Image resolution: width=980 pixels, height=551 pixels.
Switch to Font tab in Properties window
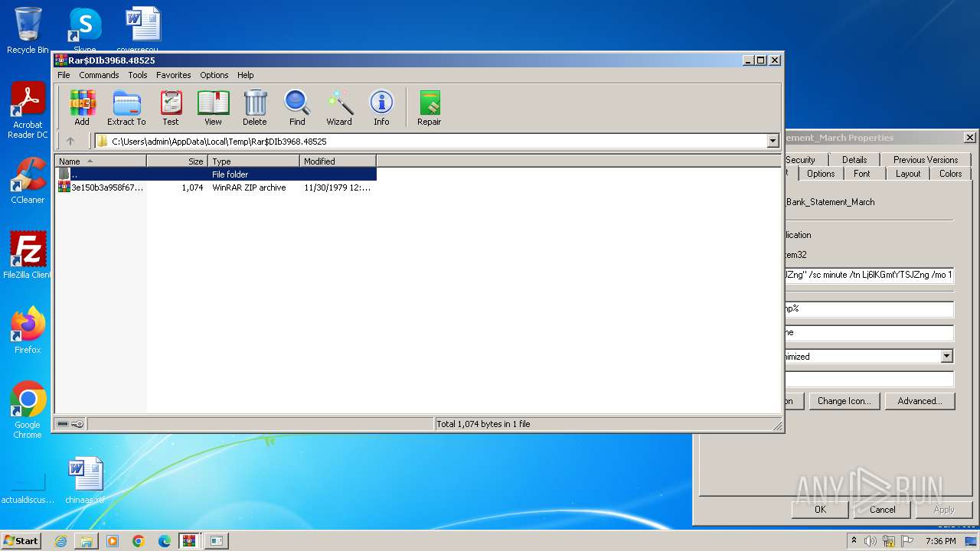click(862, 174)
